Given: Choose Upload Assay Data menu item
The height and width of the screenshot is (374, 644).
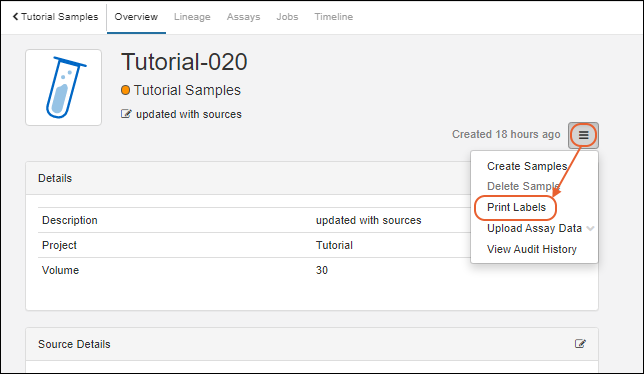Looking at the screenshot, I should [534, 228].
